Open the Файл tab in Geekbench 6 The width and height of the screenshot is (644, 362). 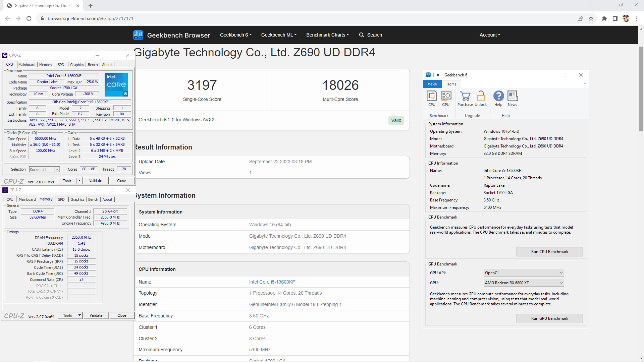432,84
